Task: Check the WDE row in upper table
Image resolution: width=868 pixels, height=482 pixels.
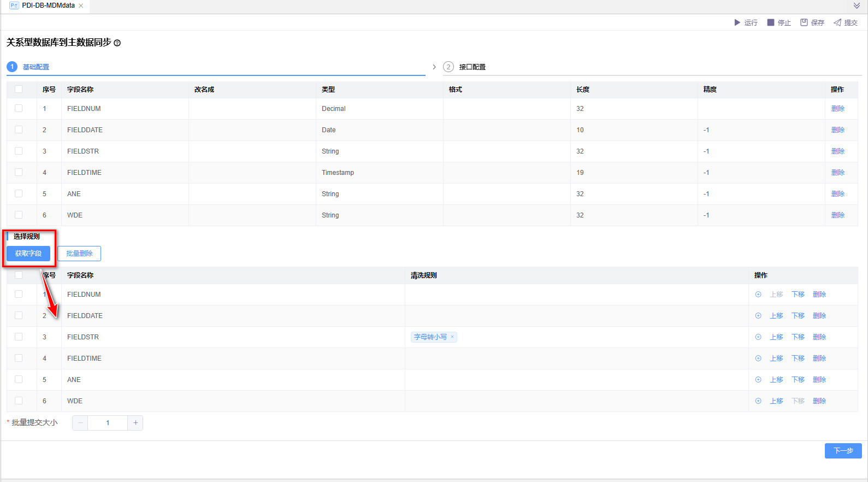Action: pyautogui.click(x=19, y=215)
